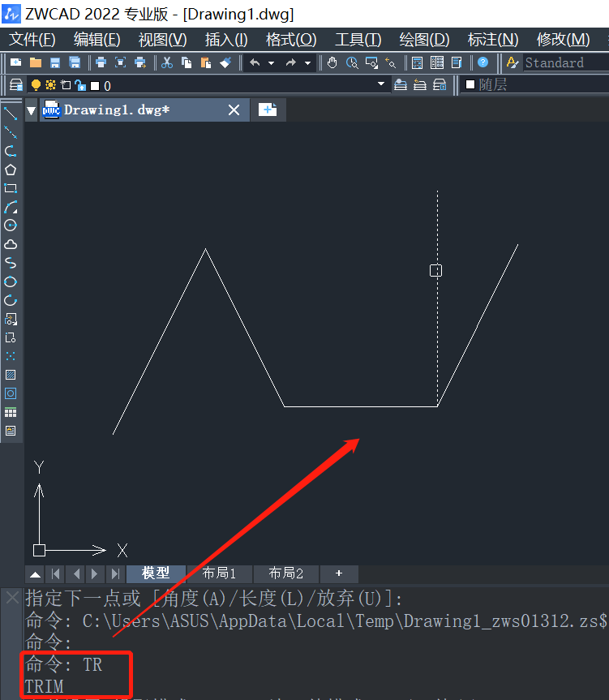This screenshot has height=700, width=609.
Task: Toggle layer 0 lock padlock icon
Action: [x=80, y=85]
